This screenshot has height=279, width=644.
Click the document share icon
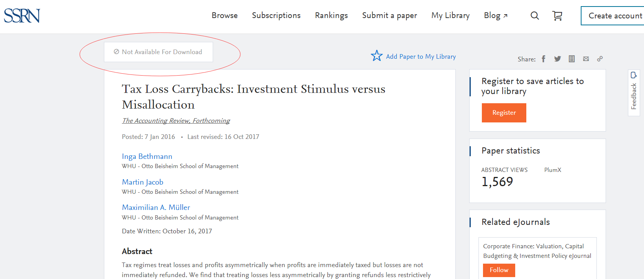(572, 59)
